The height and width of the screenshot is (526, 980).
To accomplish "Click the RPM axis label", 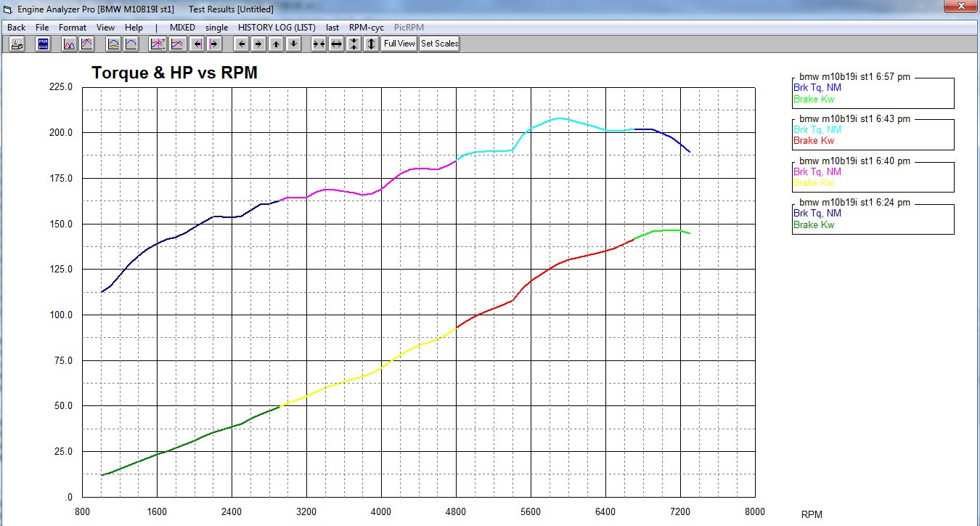I will tap(812, 514).
